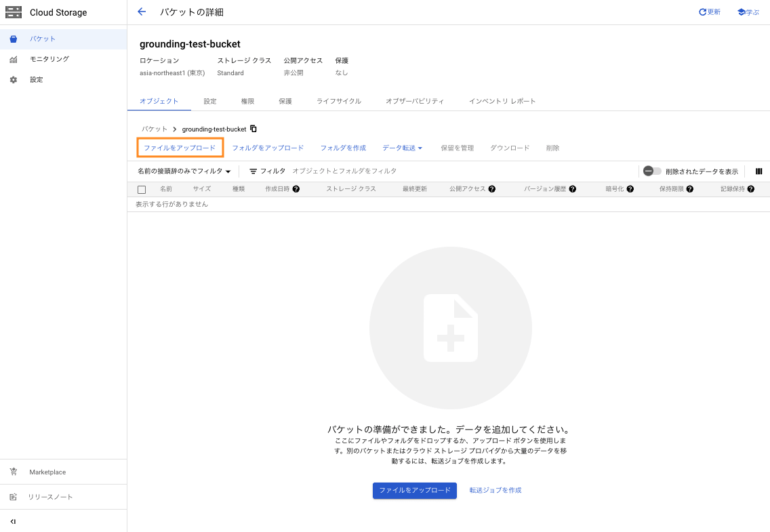Click help icon next to 記録保持
Viewport: 770px width, 532px height.
pyautogui.click(x=751, y=189)
